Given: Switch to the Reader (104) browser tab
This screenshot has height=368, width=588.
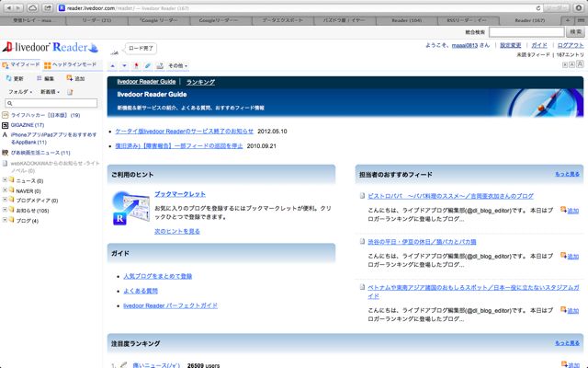Looking at the screenshot, I should (x=406, y=20).
